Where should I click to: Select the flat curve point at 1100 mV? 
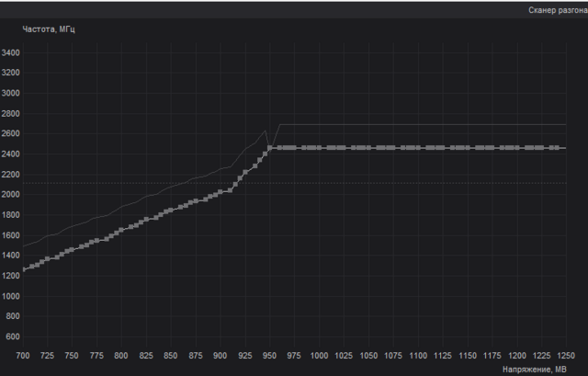point(419,148)
